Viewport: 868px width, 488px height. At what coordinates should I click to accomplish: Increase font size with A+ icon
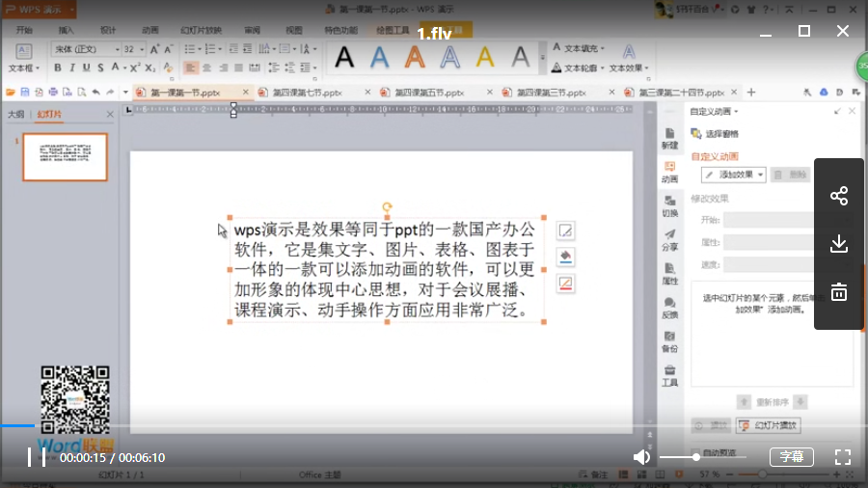pyautogui.click(x=155, y=49)
